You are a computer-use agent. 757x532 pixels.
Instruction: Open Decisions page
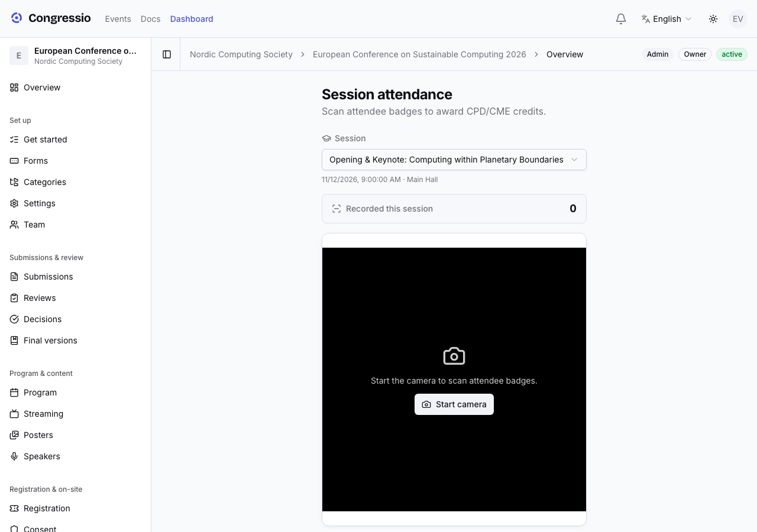[75, 319]
